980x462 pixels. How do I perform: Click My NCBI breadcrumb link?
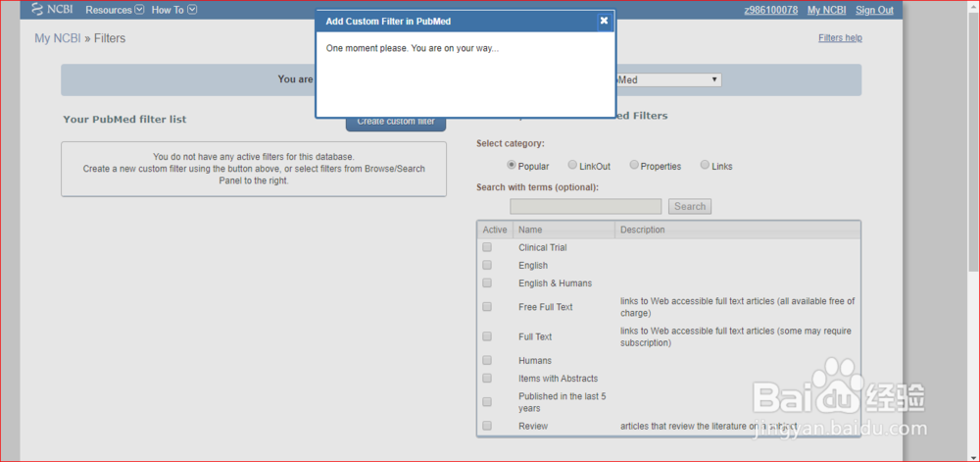point(58,38)
